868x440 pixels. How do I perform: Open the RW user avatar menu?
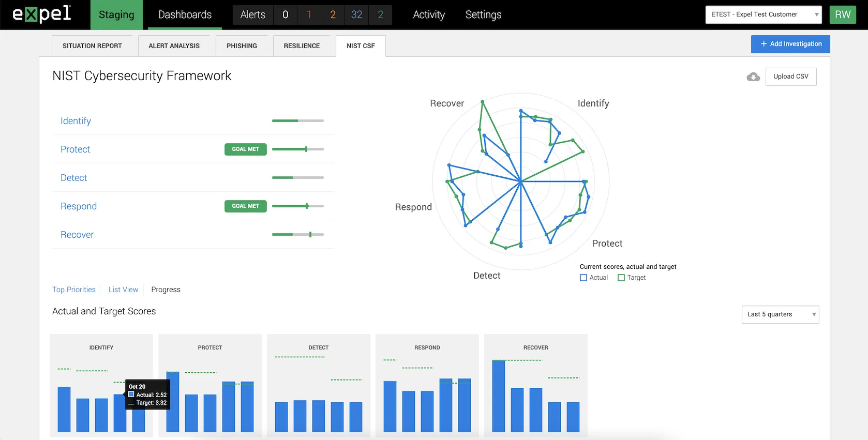842,14
